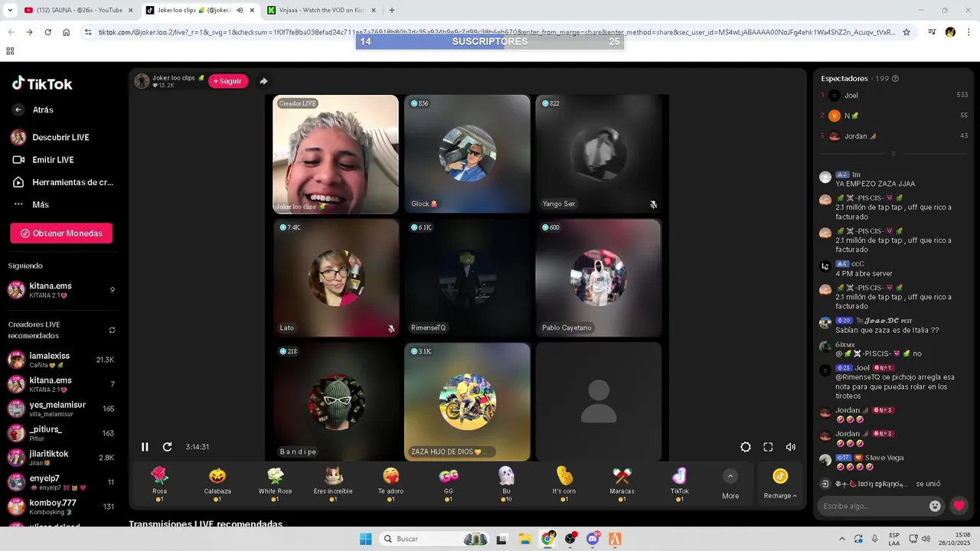Viewport: 980px width, 551px height.
Task: Open komboy.777 live channel
Action: pyautogui.click(x=61, y=507)
